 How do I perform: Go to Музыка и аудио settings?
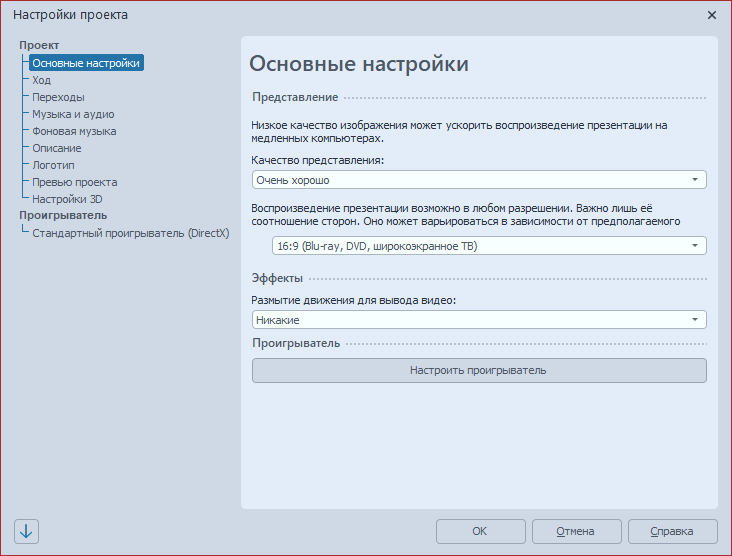73,114
